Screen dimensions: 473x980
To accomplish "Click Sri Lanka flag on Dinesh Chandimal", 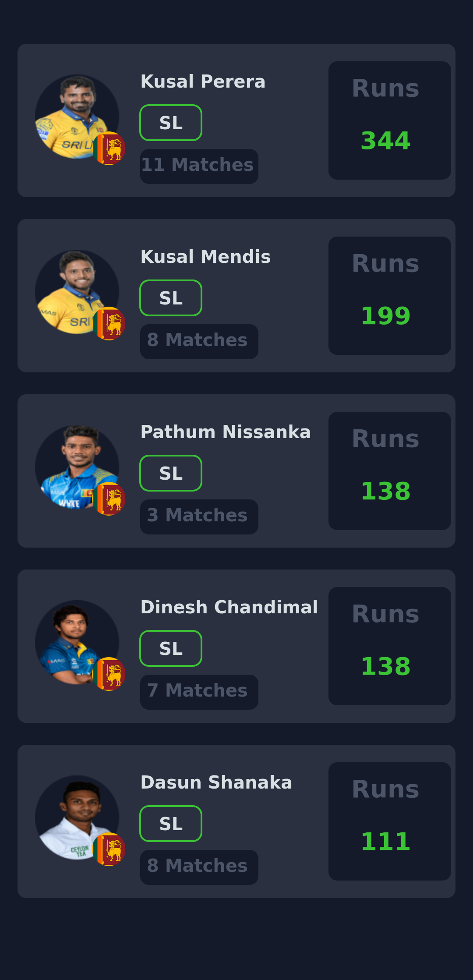I will (109, 674).
